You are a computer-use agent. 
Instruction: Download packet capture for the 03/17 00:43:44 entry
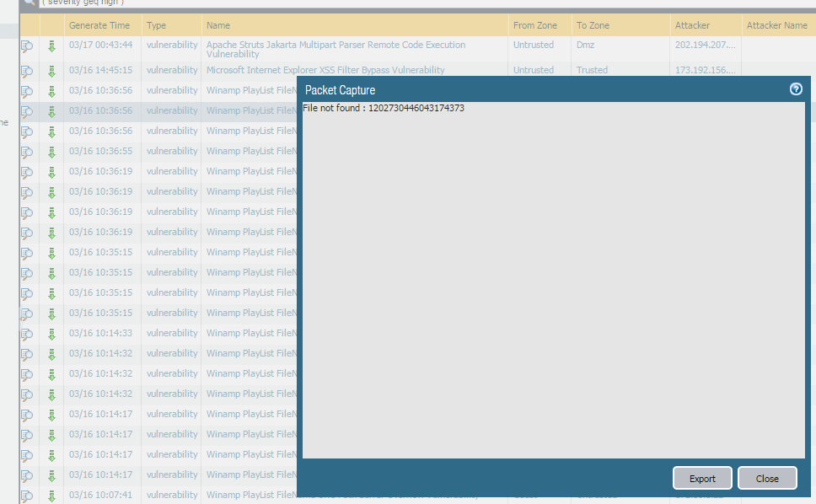[51, 46]
